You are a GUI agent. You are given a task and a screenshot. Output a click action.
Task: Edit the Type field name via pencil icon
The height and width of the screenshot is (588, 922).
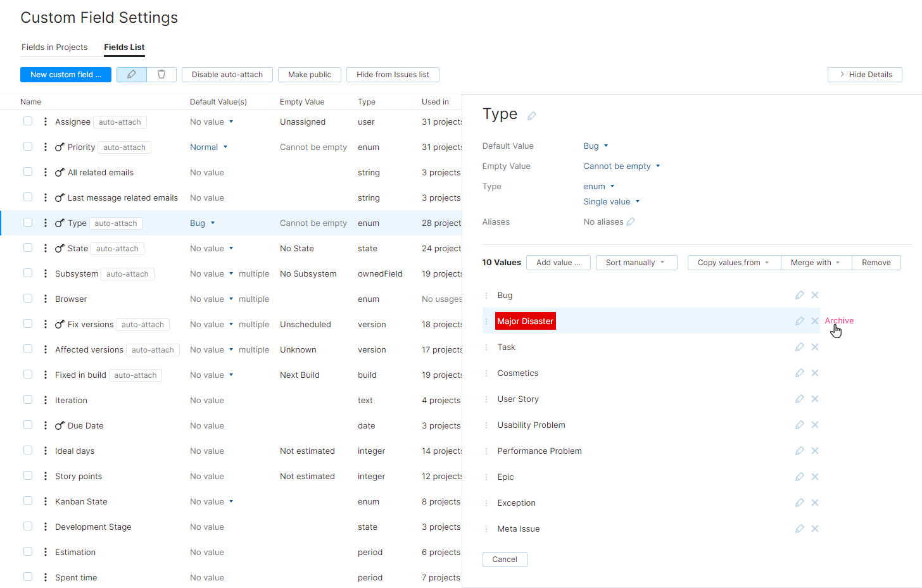pos(531,115)
